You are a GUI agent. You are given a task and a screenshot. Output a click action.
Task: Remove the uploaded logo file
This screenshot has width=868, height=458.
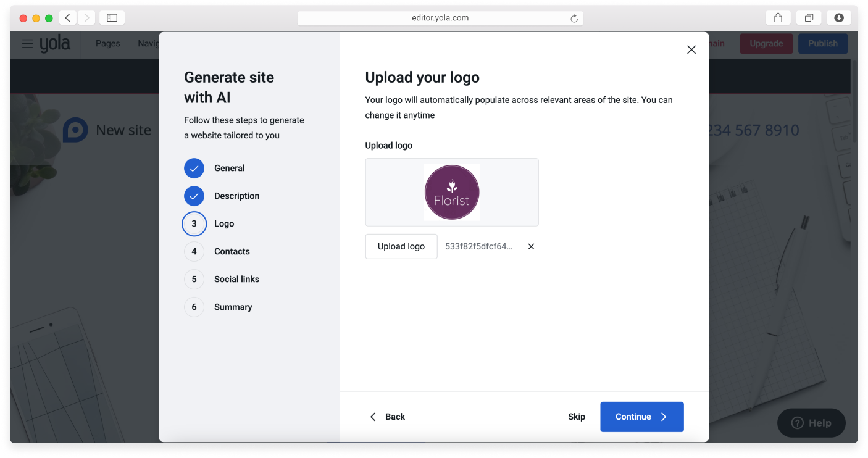pyautogui.click(x=531, y=246)
